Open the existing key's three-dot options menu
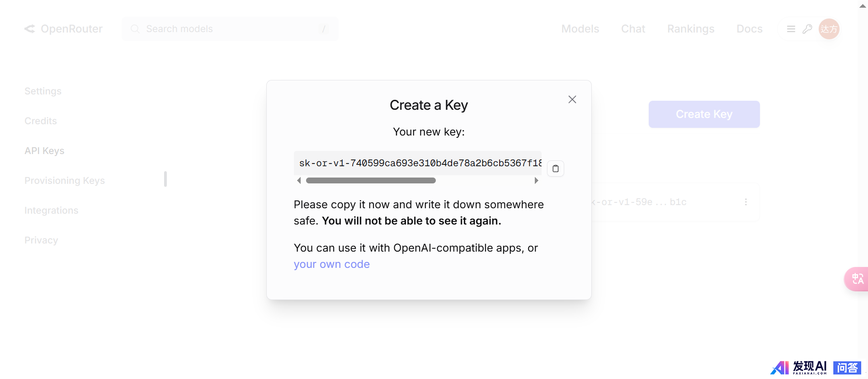The width and height of the screenshot is (868, 379). 746,202
